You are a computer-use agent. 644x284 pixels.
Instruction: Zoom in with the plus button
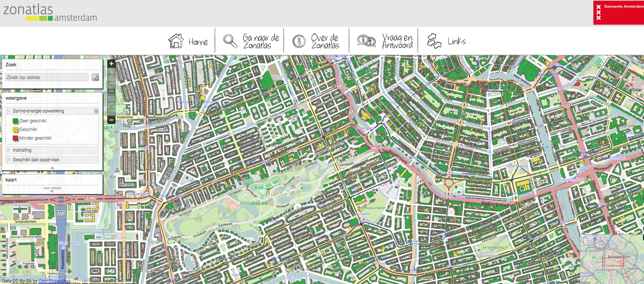click(111, 64)
